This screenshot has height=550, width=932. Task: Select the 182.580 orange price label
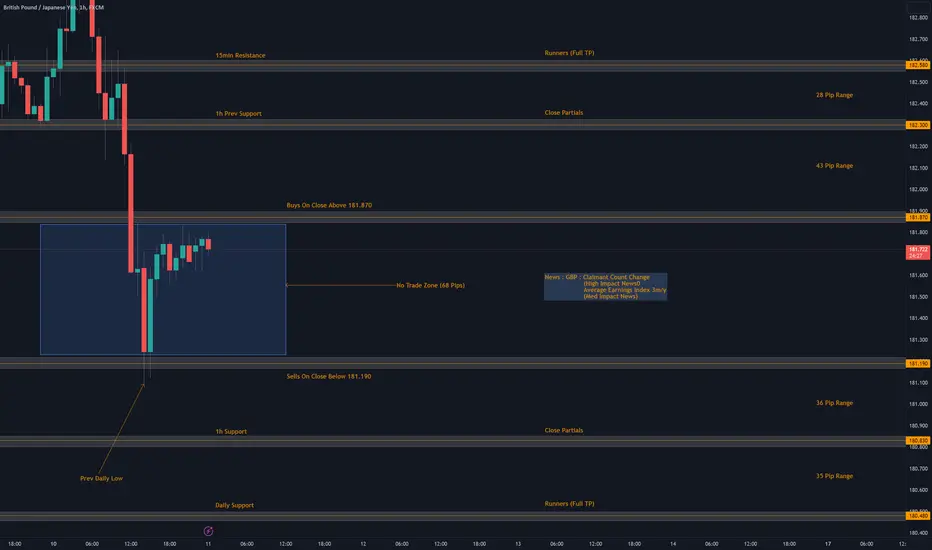click(x=918, y=65)
